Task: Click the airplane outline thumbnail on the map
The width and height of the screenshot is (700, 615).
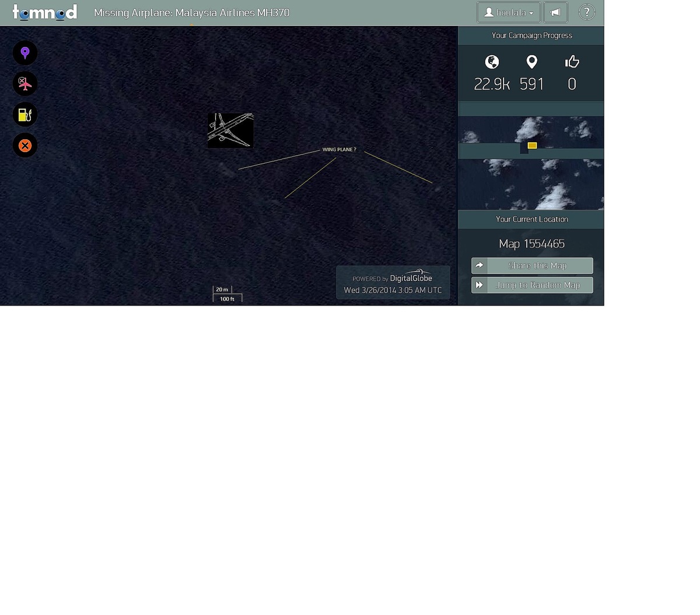Action: coord(230,131)
